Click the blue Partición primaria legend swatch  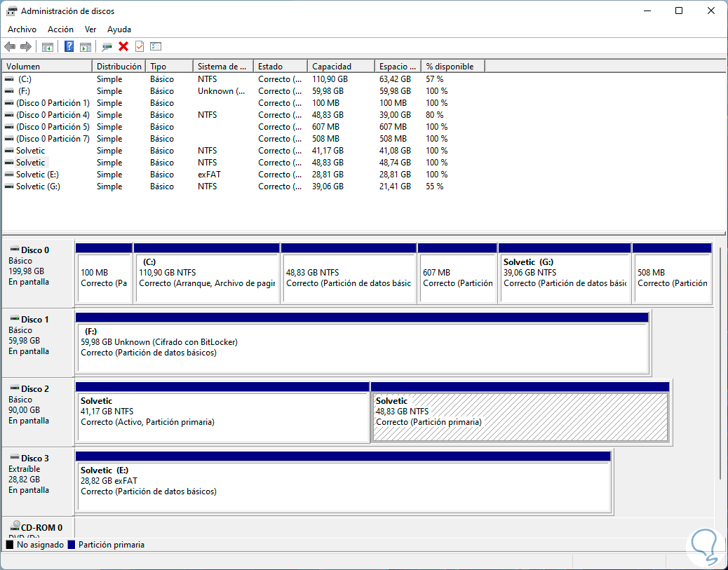71,545
